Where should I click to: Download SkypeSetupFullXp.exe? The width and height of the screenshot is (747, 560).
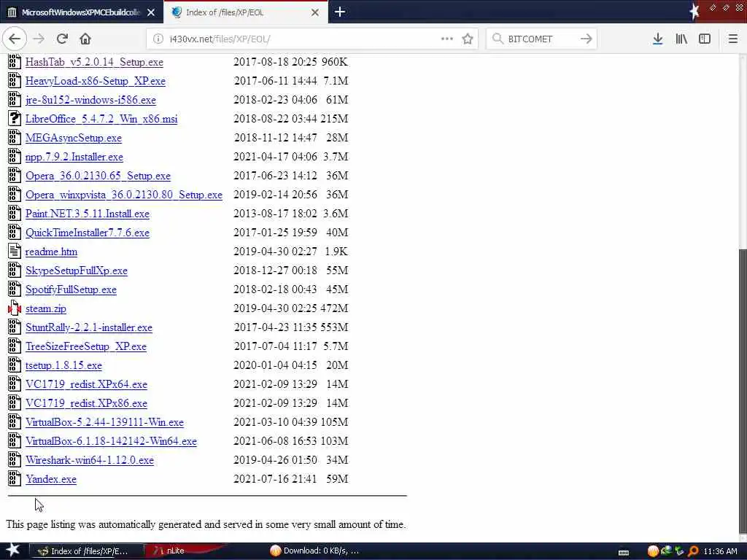(x=76, y=271)
